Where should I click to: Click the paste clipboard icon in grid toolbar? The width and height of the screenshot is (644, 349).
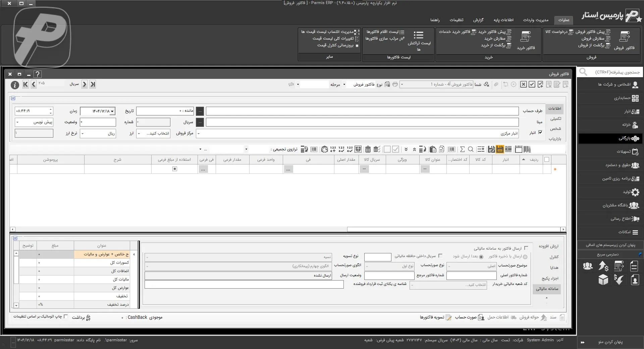(x=433, y=149)
